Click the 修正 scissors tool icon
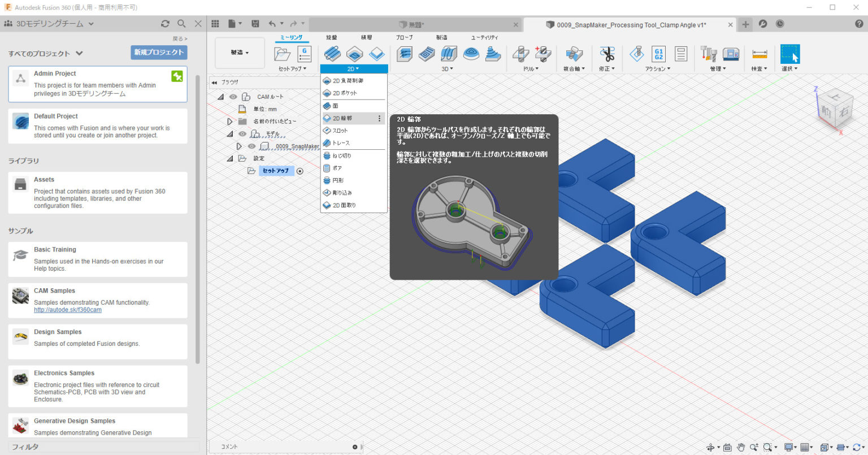The width and height of the screenshot is (868, 455). 607,54
